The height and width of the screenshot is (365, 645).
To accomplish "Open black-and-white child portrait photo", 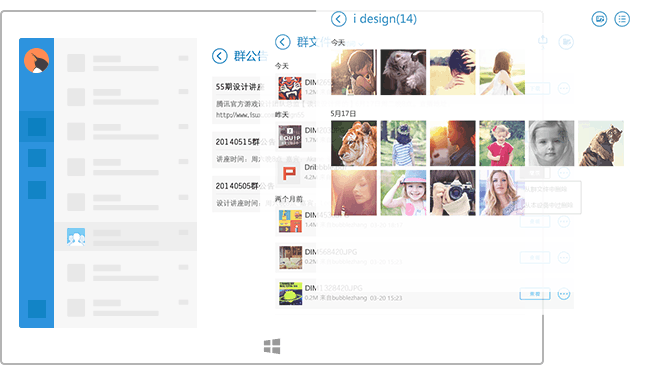I will (551, 143).
